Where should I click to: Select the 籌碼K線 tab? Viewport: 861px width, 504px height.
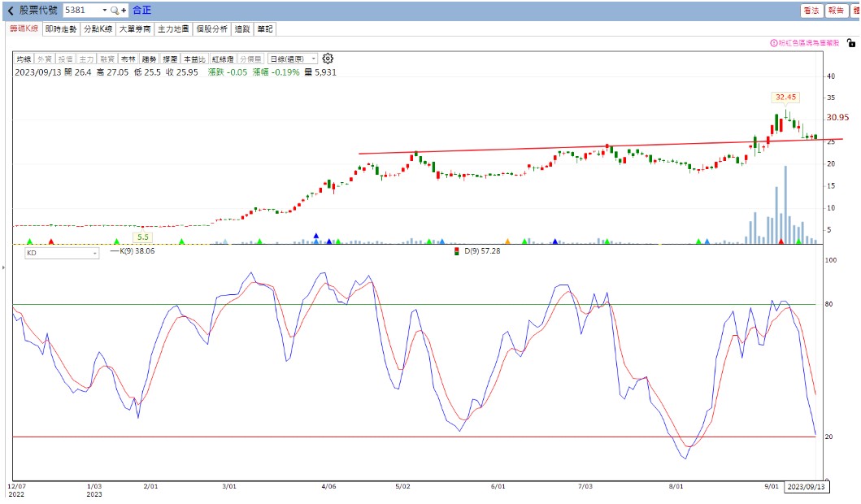(24, 28)
